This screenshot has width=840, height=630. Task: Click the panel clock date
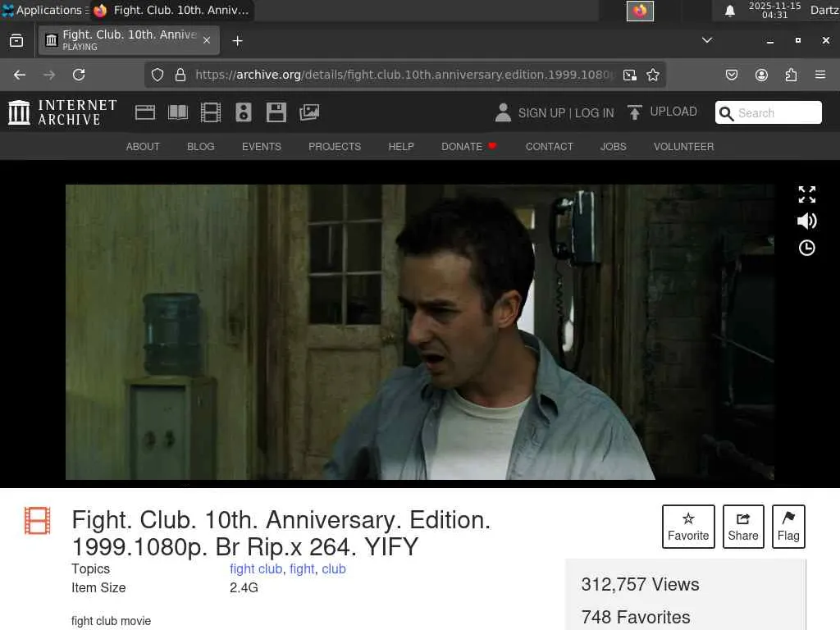pos(774,10)
